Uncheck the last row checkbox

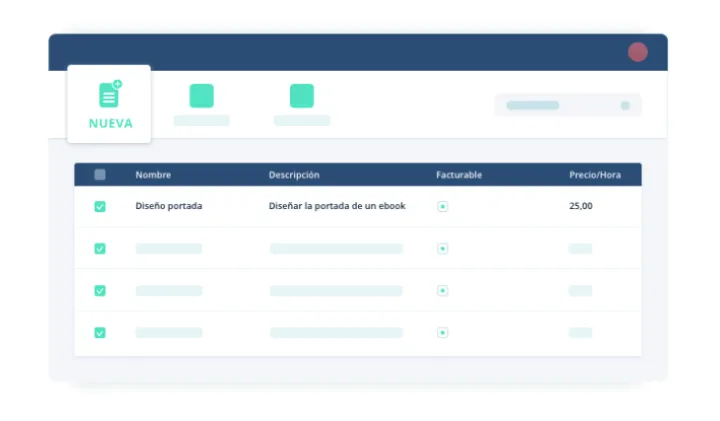[100, 333]
